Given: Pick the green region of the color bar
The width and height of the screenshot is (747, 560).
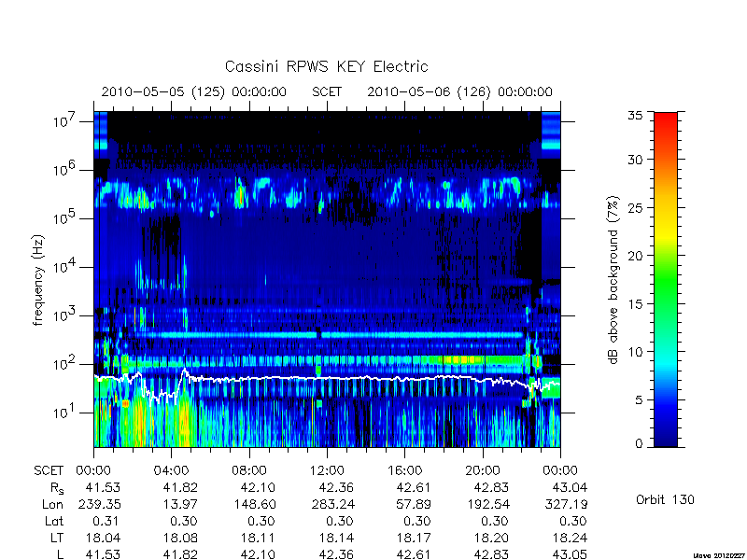Looking at the screenshot, I should coord(666,281).
